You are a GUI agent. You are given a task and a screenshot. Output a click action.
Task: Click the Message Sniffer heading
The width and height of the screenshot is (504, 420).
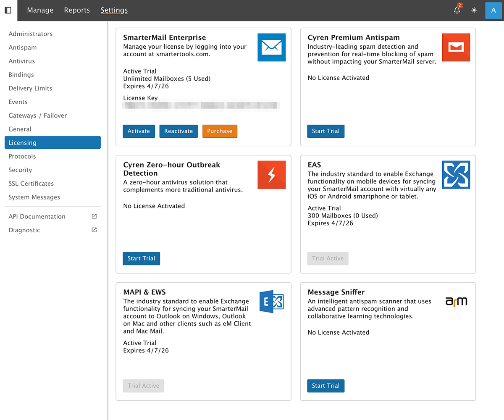[x=336, y=292]
